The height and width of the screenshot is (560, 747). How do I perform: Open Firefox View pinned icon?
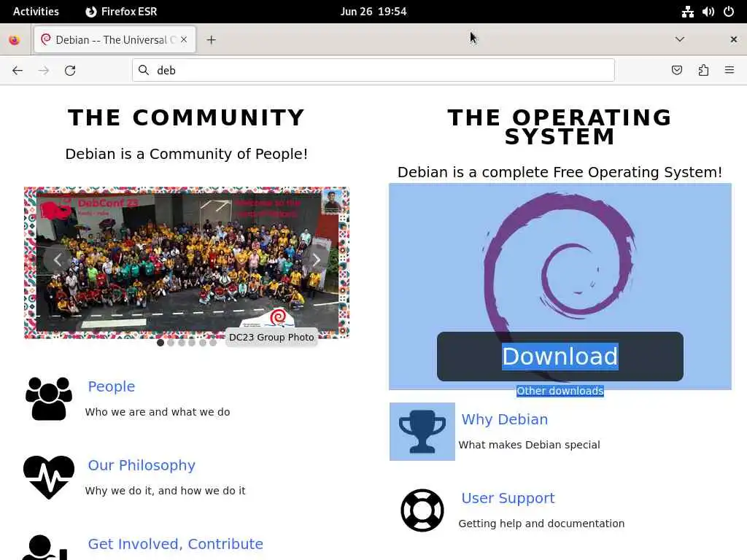(x=15, y=40)
